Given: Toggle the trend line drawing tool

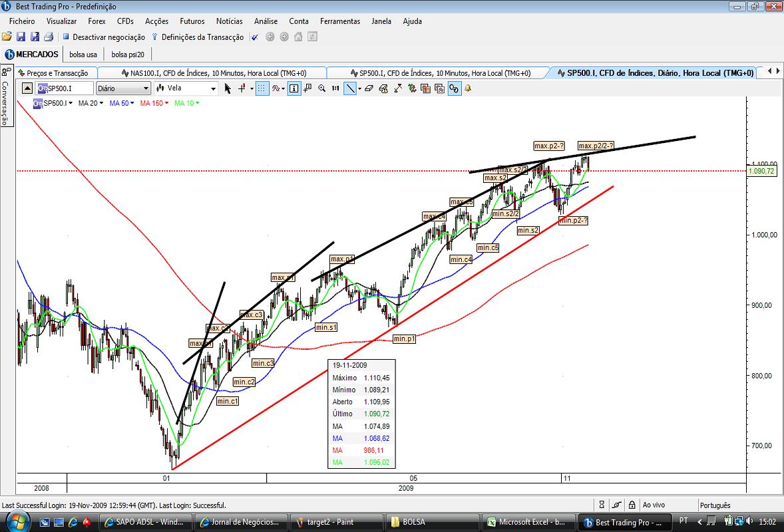Looking at the screenshot, I should click(349, 88).
